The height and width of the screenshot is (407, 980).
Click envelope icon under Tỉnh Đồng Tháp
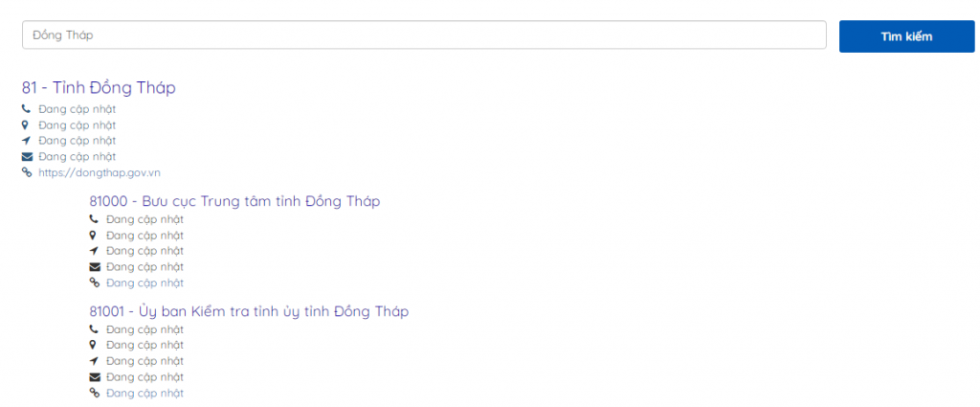coord(27,157)
